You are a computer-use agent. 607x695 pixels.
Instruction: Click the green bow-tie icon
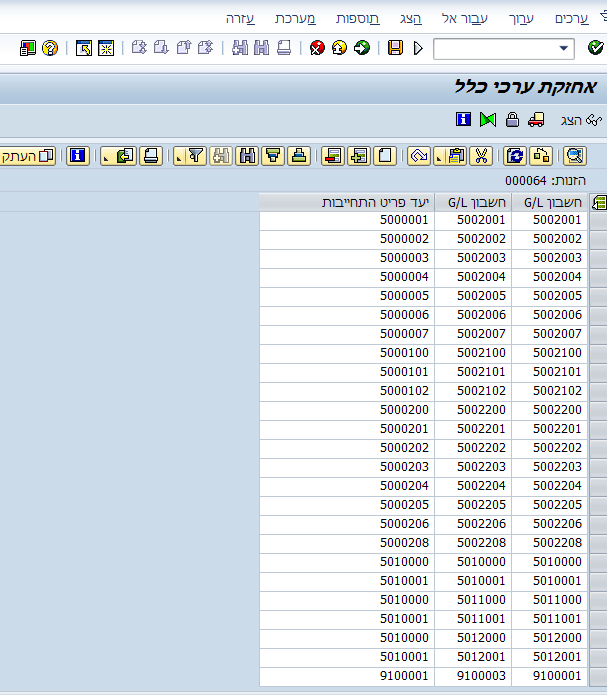click(x=488, y=120)
